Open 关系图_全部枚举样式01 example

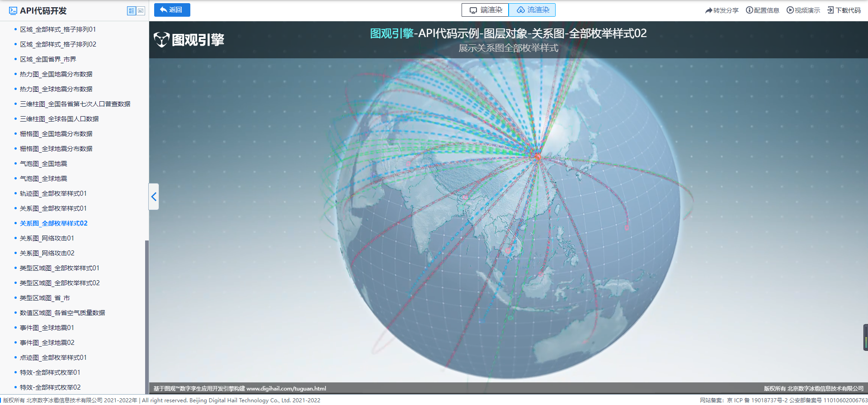tap(53, 208)
